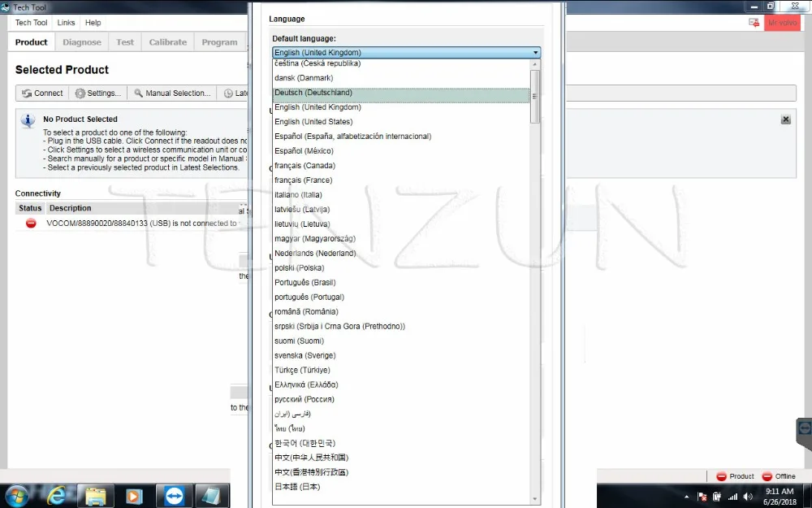The height and width of the screenshot is (508, 812).
Task: Switch to the Diagnose tab
Action: [x=82, y=42]
